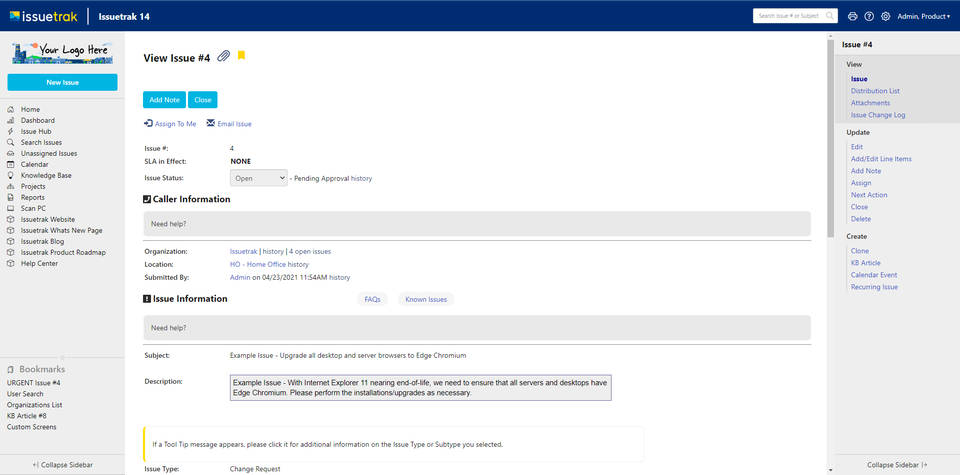Collapse the left sidebar
The width and height of the screenshot is (960, 475).
[x=62, y=465]
